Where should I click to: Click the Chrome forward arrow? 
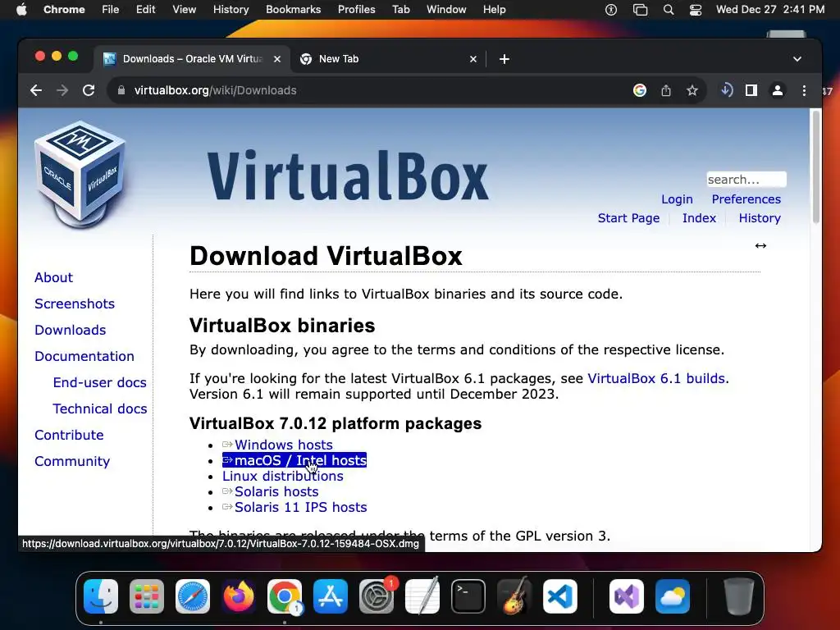click(62, 90)
